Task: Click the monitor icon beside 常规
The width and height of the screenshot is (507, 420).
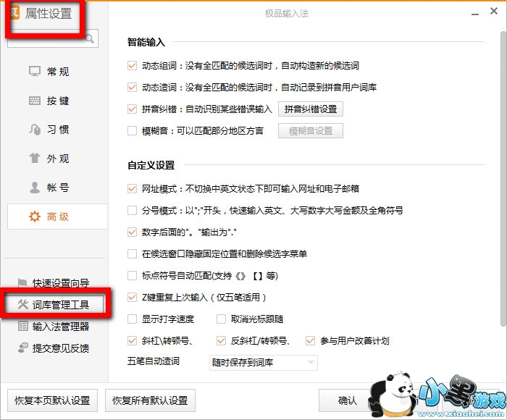Action: point(35,71)
